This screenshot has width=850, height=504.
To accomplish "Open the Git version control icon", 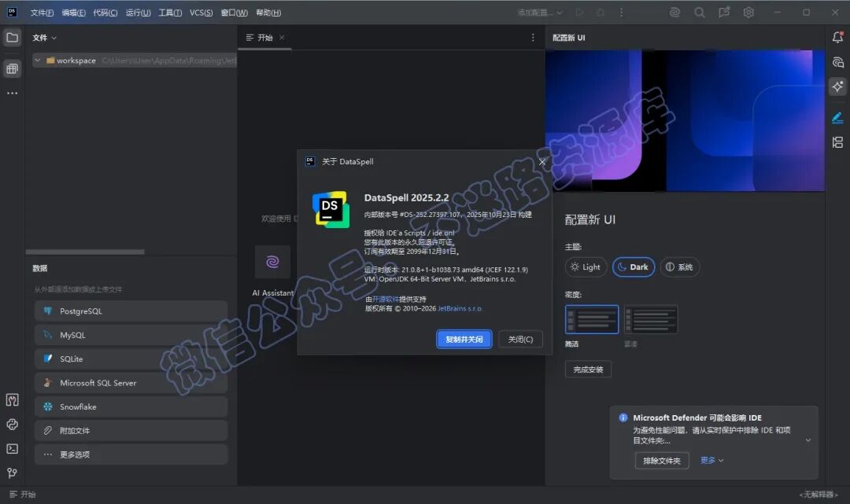I will pyautogui.click(x=12, y=473).
